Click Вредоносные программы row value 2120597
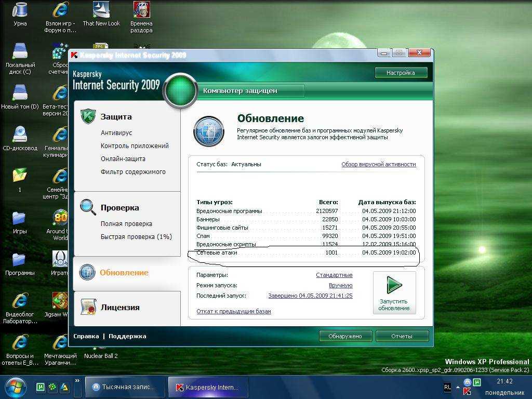 (x=327, y=211)
